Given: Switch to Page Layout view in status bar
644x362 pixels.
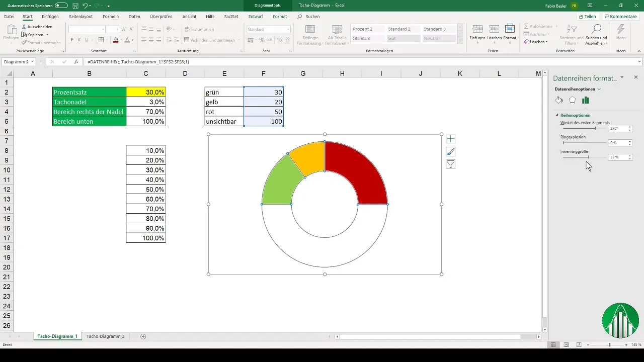Looking at the screenshot, I should coord(566,344).
